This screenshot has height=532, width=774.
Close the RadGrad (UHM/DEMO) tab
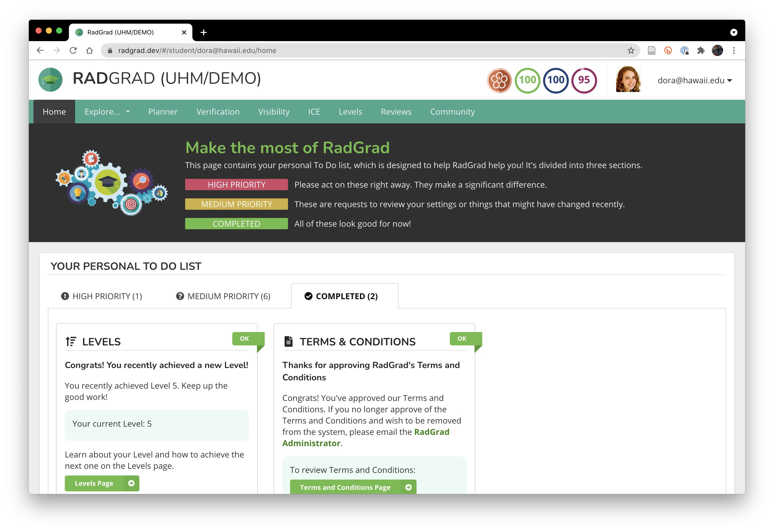tap(184, 32)
